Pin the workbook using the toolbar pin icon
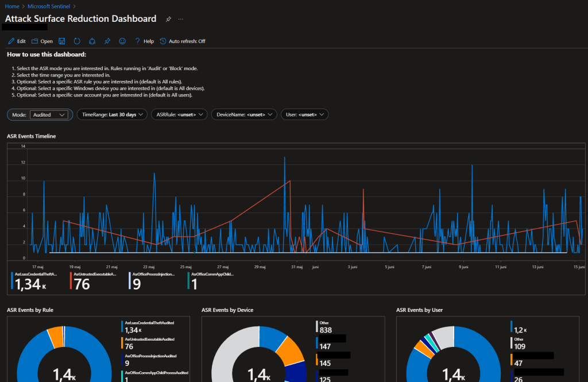 (107, 41)
